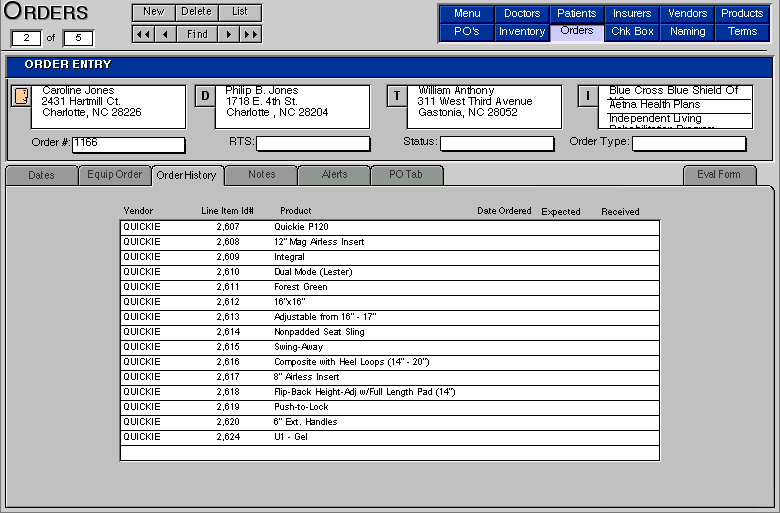Click the Philip B. Jones address box
The width and height of the screenshot is (780, 513).
(x=292, y=107)
